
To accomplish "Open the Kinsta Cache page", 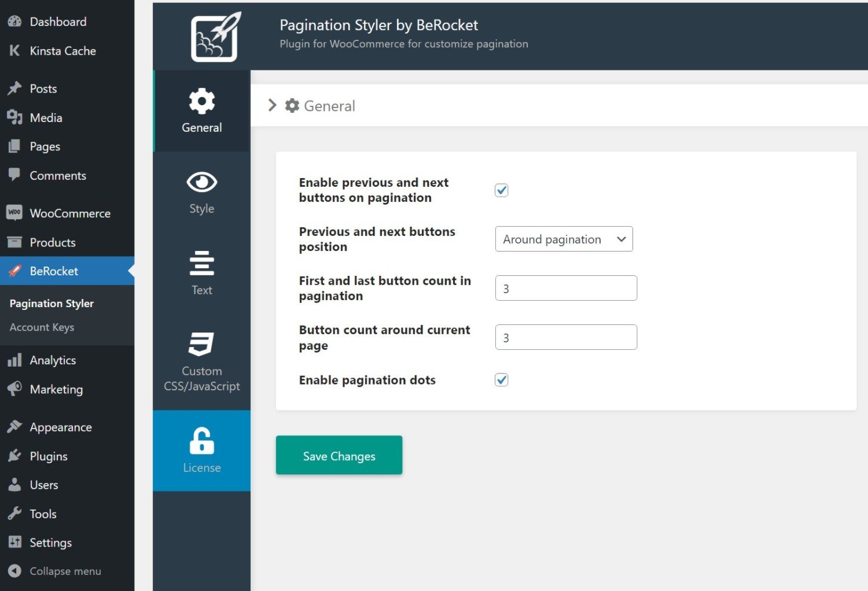I will pyautogui.click(x=62, y=50).
